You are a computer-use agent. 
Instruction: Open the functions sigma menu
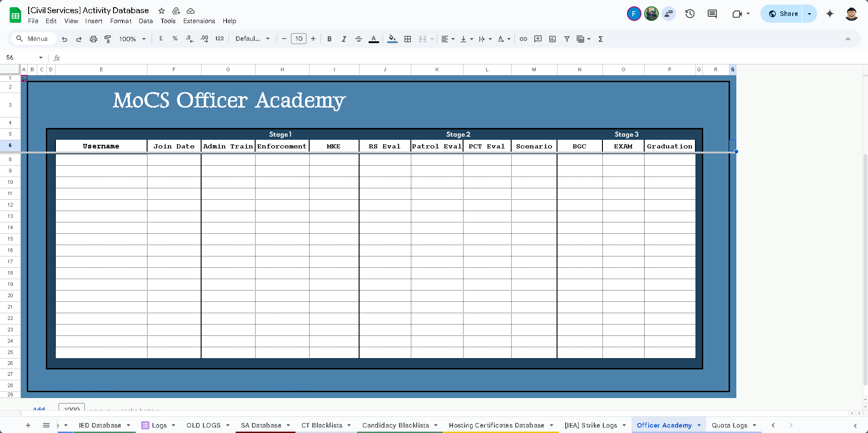[601, 39]
